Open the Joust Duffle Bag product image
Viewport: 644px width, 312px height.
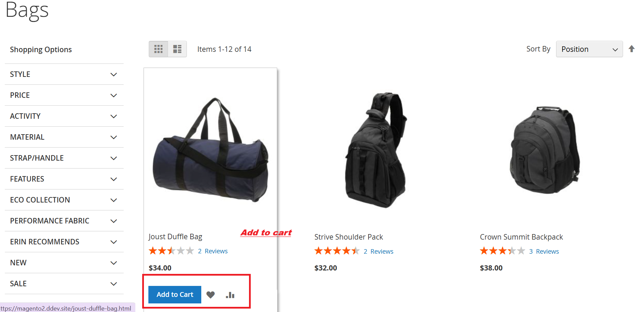[x=210, y=149]
